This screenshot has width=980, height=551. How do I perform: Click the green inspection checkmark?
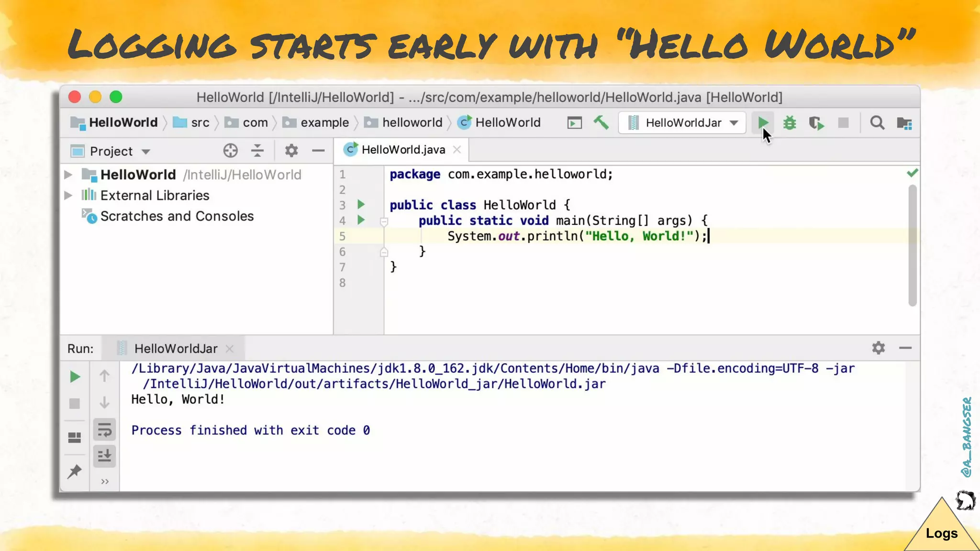pyautogui.click(x=913, y=173)
